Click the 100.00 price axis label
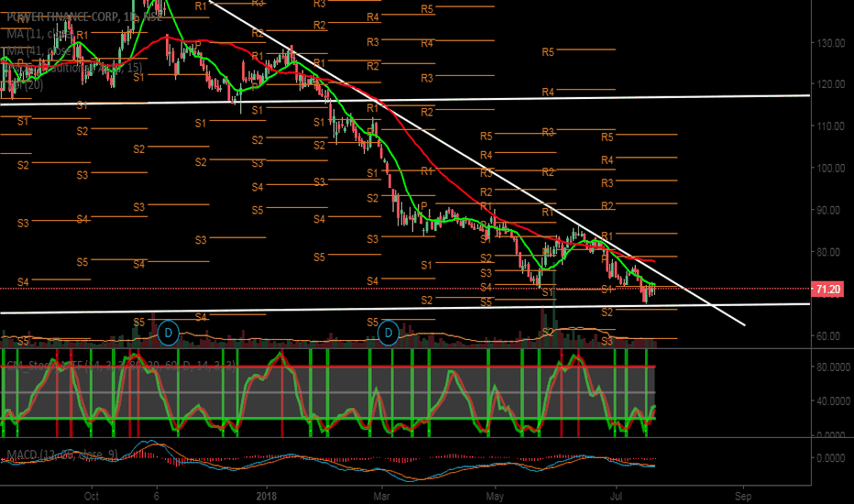The height and width of the screenshot is (504, 854). pos(831,168)
